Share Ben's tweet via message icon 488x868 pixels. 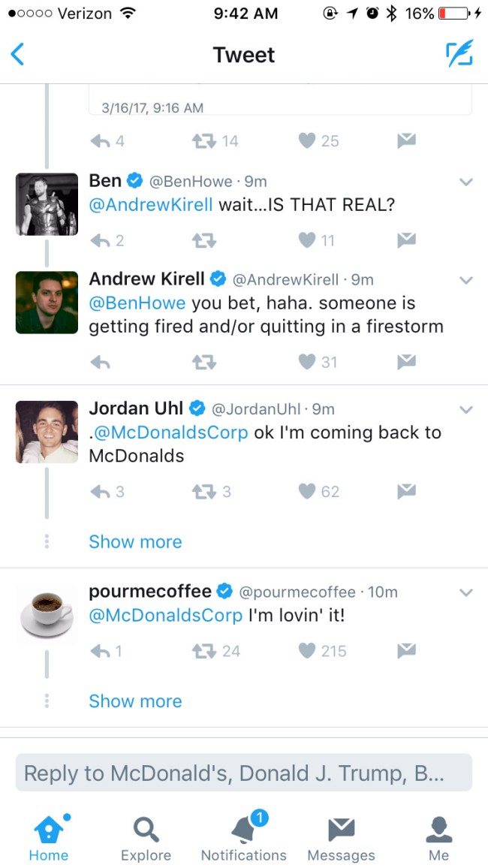[407, 240]
